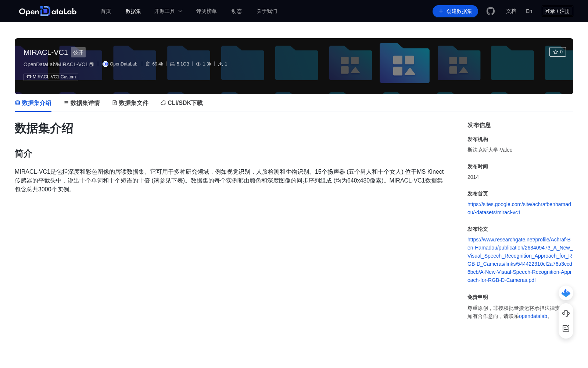The width and height of the screenshot is (588, 368).
Task: Click the 1.3k views eye icon
Action: [x=198, y=64]
